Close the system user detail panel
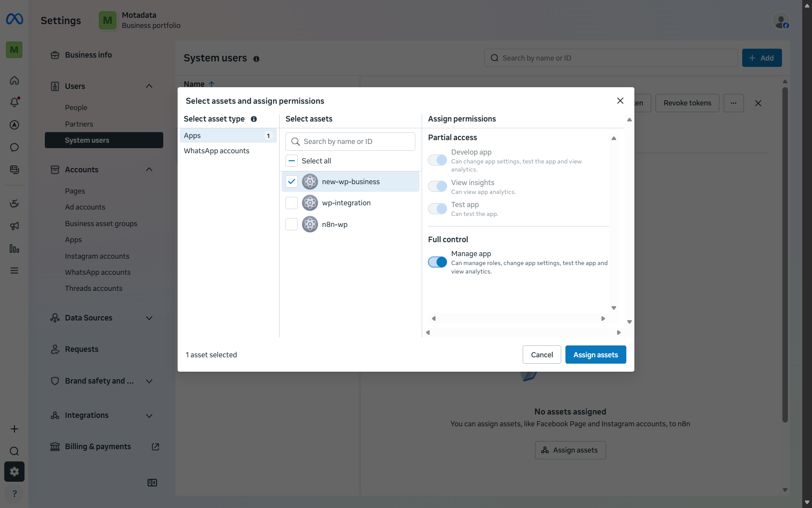This screenshot has height=508, width=812. coord(758,103)
